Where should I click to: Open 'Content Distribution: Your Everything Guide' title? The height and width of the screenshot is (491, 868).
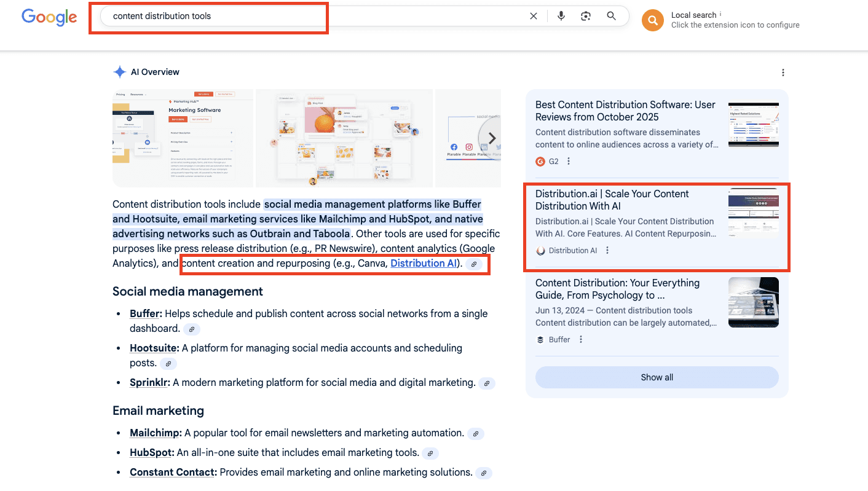(x=617, y=289)
